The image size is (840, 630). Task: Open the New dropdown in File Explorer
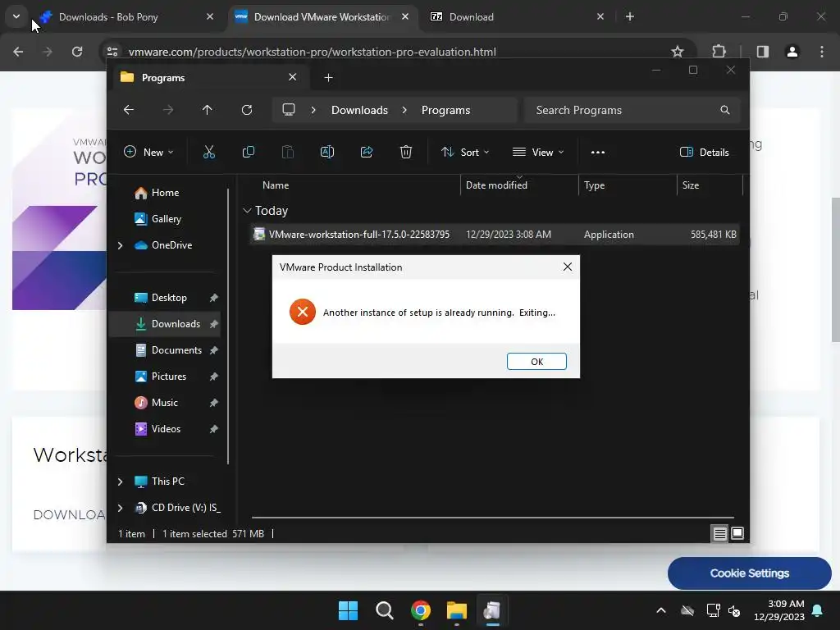tap(149, 152)
